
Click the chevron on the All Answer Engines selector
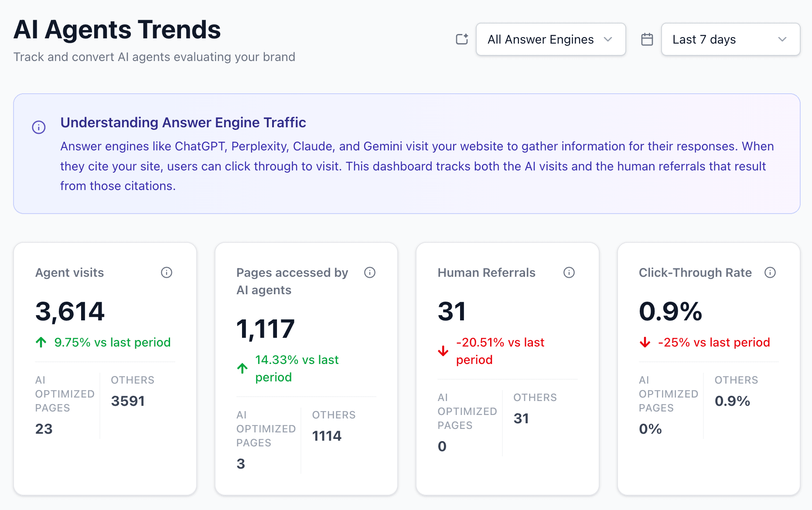(x=608, y=39)
